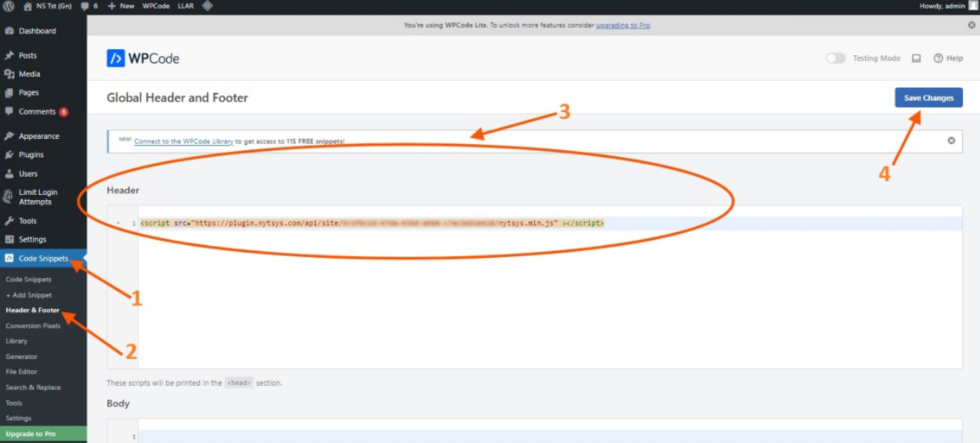Click the WPCode logo
The image size is (980, 443).
tap(143, 59)
